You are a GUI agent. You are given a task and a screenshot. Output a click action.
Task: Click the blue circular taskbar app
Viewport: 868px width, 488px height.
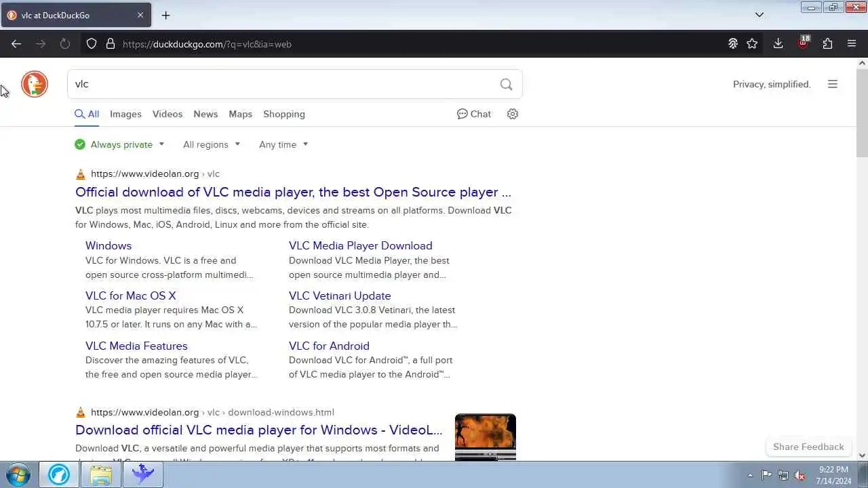tap(58, 474)
